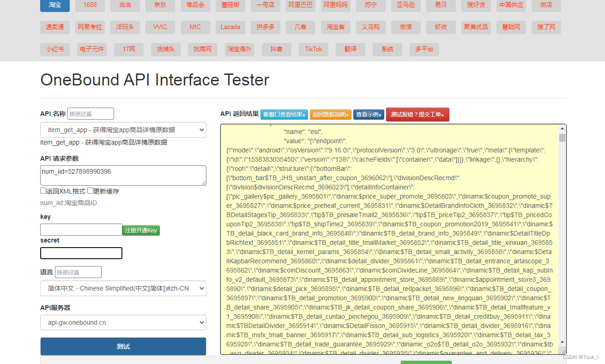Click the num_iid request parameters textarea
This screenshot has width=605, height=364.
(x=123, y=176)
